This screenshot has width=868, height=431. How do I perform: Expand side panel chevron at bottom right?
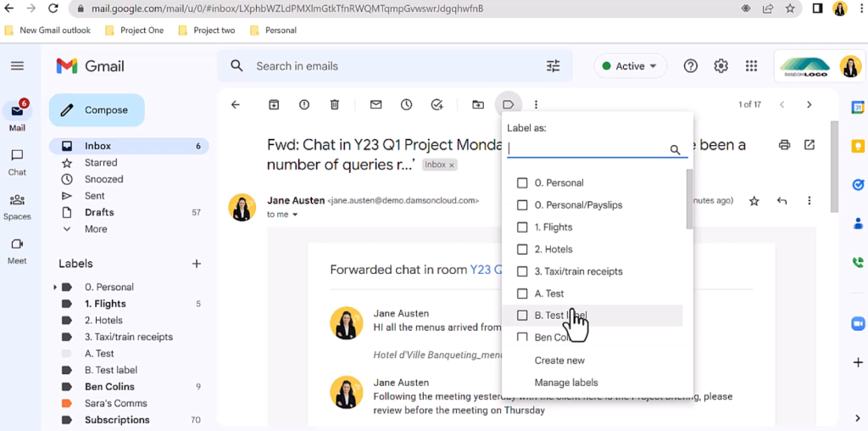click(858, 418)
